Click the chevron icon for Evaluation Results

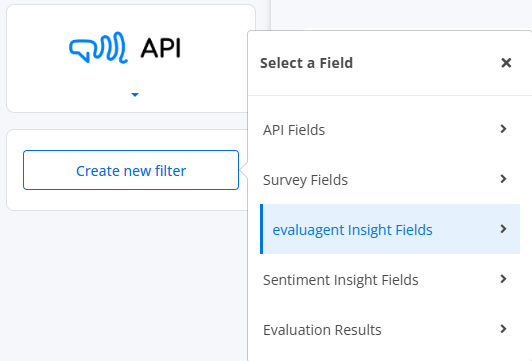(x=504, y=329)
